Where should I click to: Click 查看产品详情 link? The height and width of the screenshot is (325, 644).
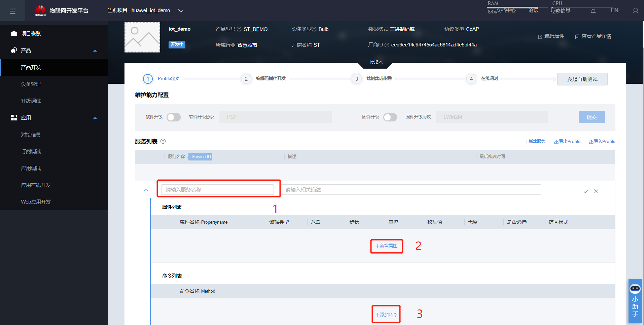coord(593,36)
